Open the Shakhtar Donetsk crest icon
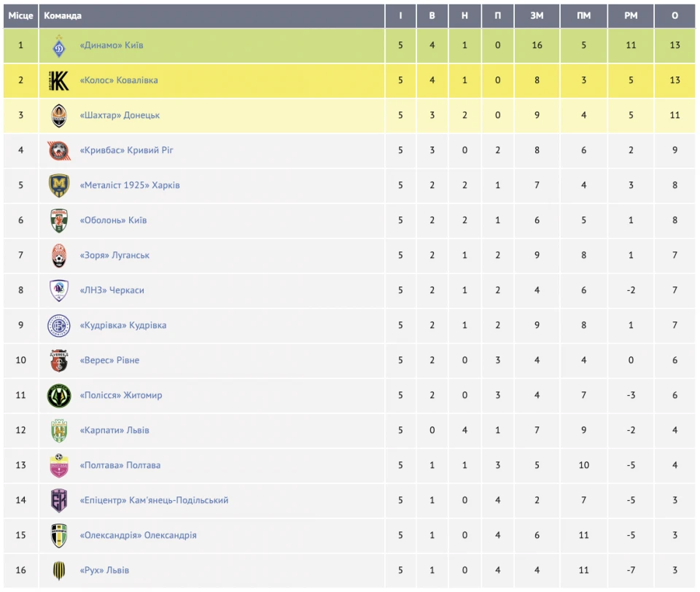The height and width of the screenshot is (592, 700). click(x=59, y=116)
